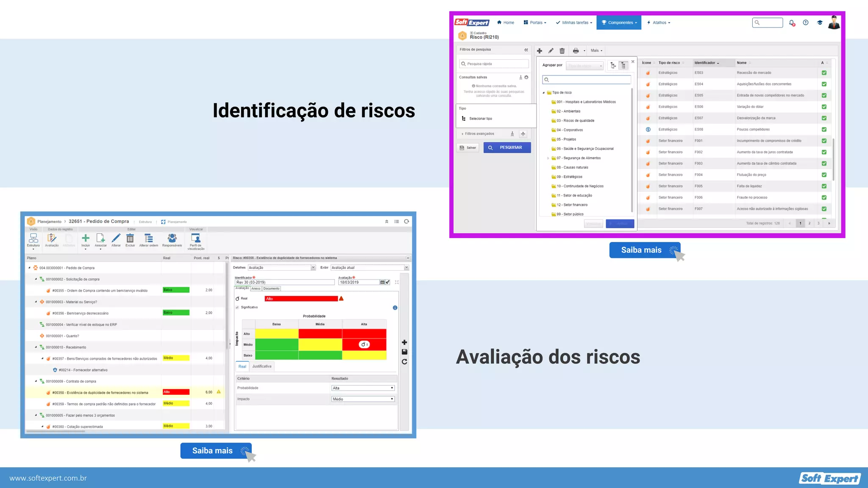Toggle the Significativo checkbox
This screenshot has width=868, height=488.
coord(237,308)
